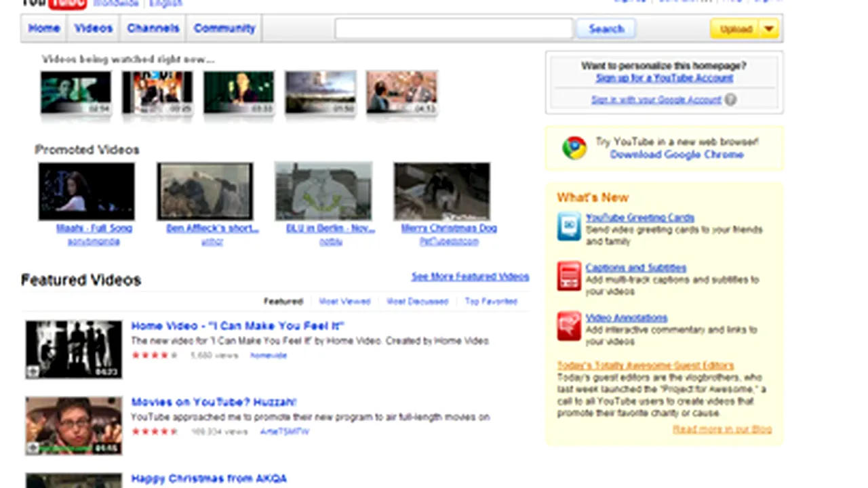
Task: Open the Maahi - Full Song thumbnail
Action: tap(86, 191)
